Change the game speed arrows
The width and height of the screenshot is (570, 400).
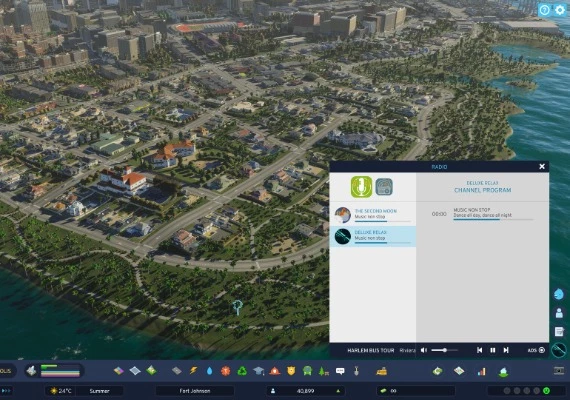[x=7, y=391]
